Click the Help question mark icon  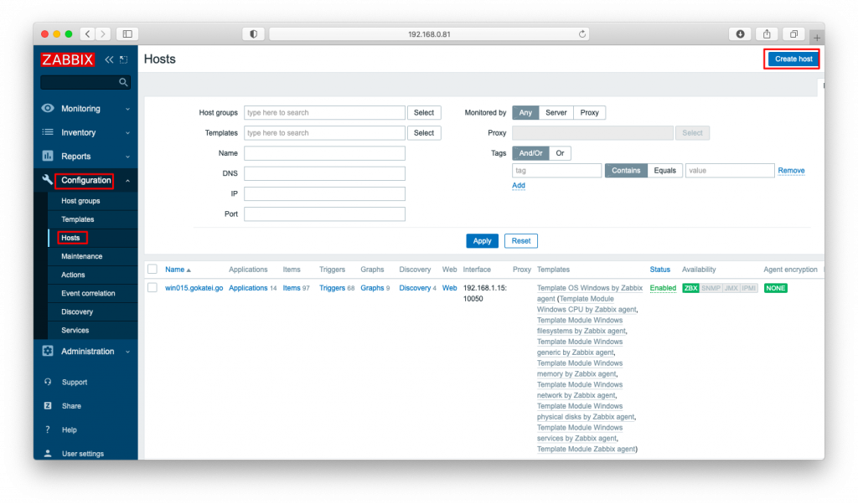coord(48,429)
